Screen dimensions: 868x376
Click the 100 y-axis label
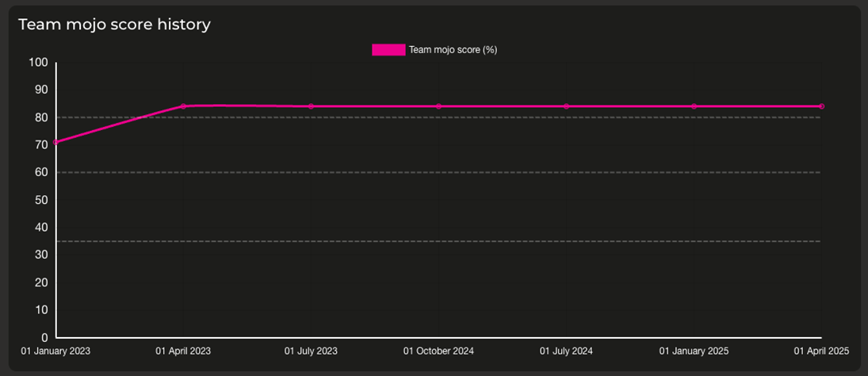click(x=40, y=63)
